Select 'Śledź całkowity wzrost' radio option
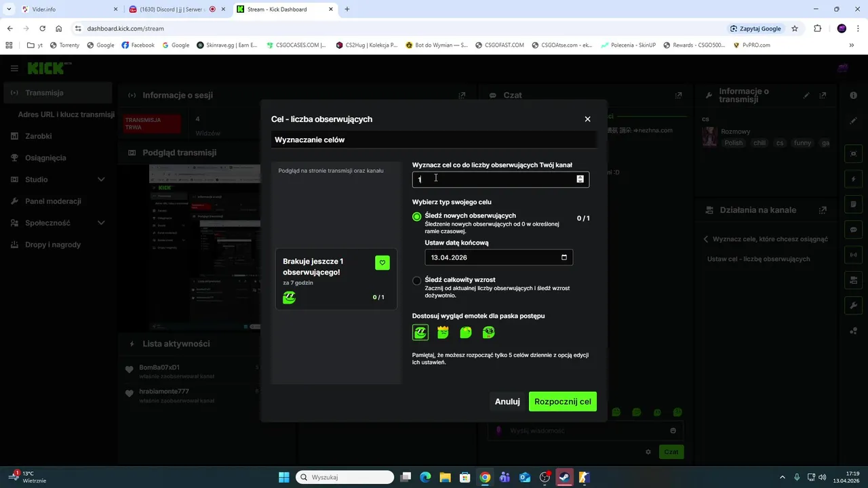 417,281
